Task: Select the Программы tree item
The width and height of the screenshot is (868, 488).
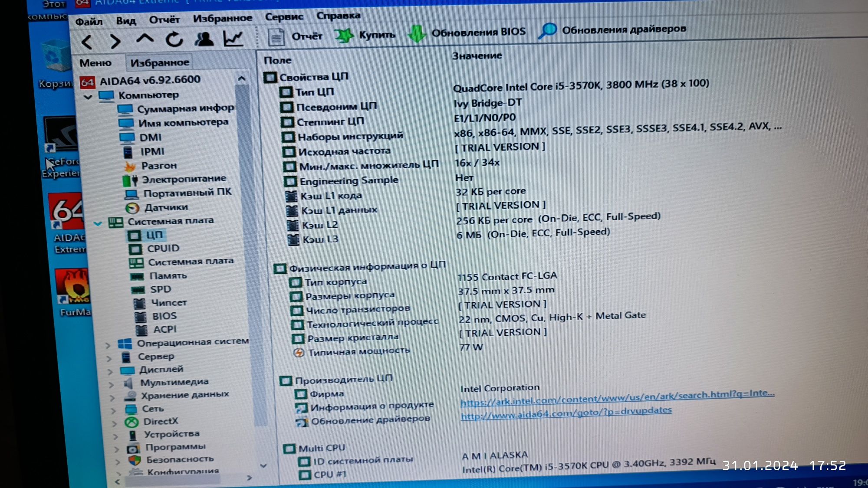Action: 167,447
